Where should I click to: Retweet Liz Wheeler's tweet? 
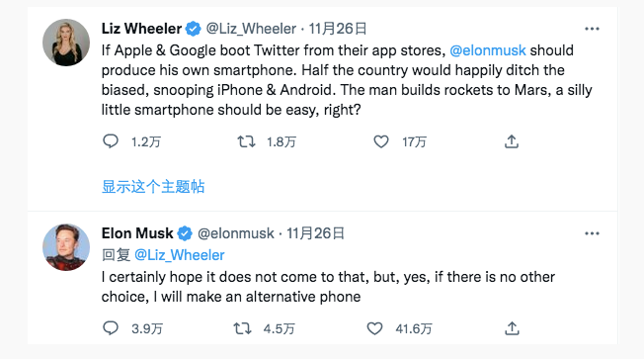(246, 141)
